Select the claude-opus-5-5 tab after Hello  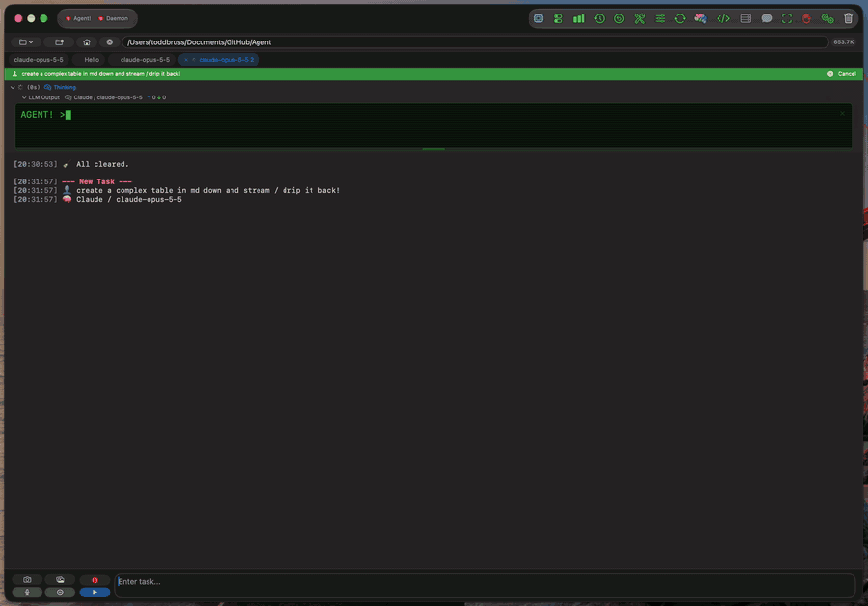pos(145,59)
